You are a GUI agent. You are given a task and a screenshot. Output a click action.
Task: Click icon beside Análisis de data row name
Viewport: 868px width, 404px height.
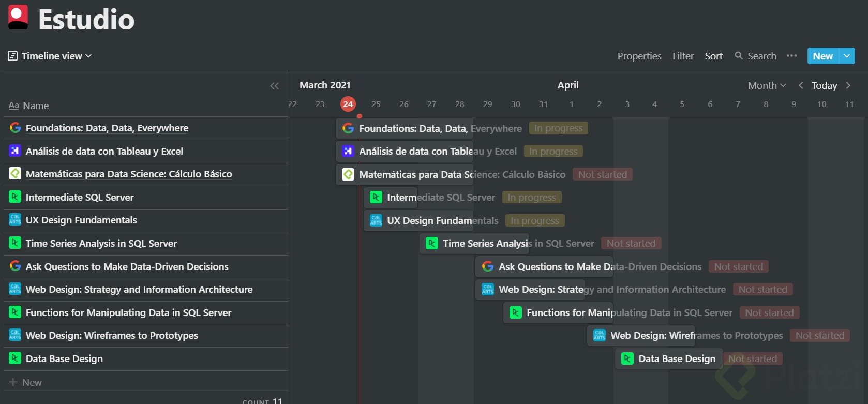click(15, 151)
